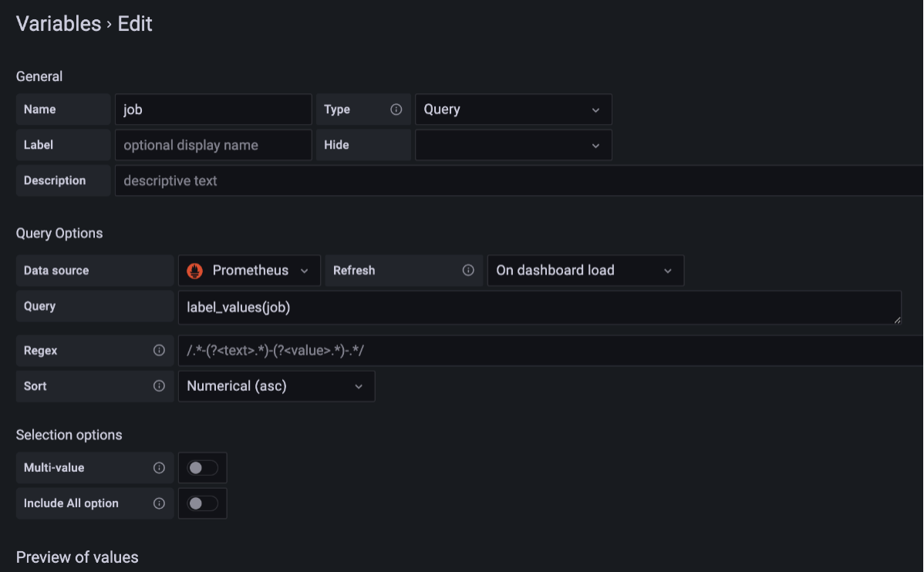Open the Refresh dropdown set to dashboard load
The image size is (924, 572).
585,270
